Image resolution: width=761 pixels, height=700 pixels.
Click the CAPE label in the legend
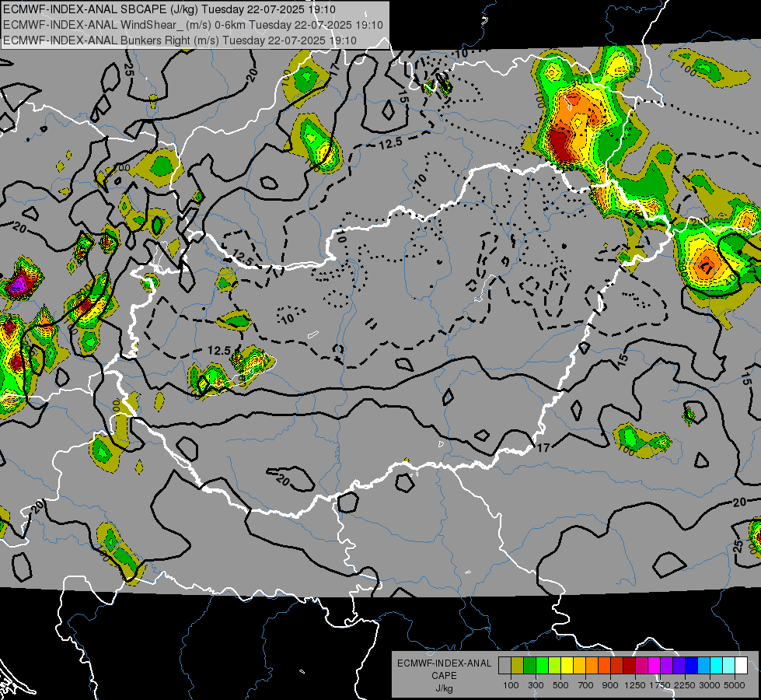[444, 675]
